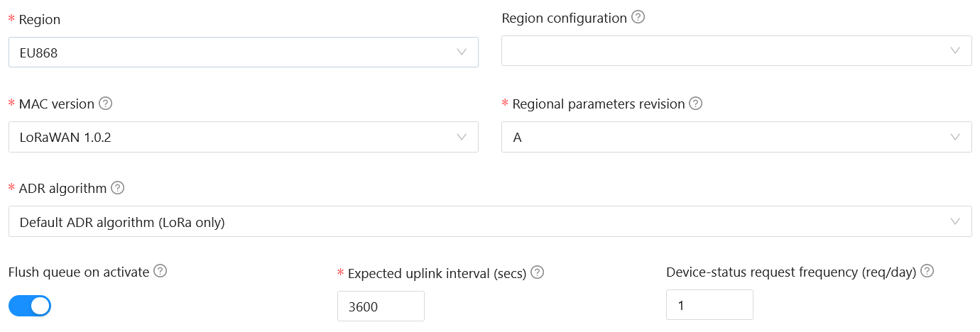Expand the empty Region configuration dropdown
Screen dimensions: 980x332
736,51
